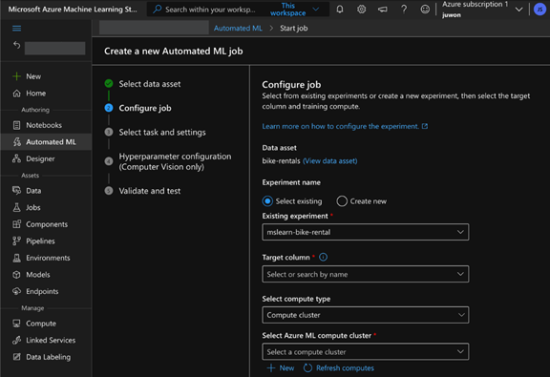Screen dimensions: 550x377
Task: Click the help question mark icon
Action: click(404, 9)
